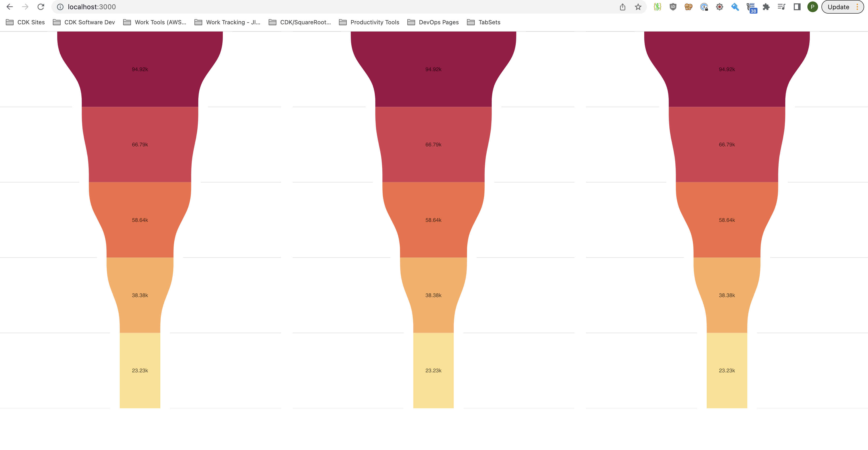Open the share page icon
The image size is (868, 450).
pos(622,7)
